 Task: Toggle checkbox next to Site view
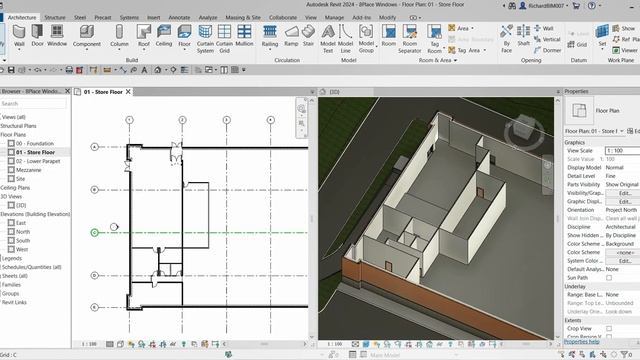[x=11, y=178]
